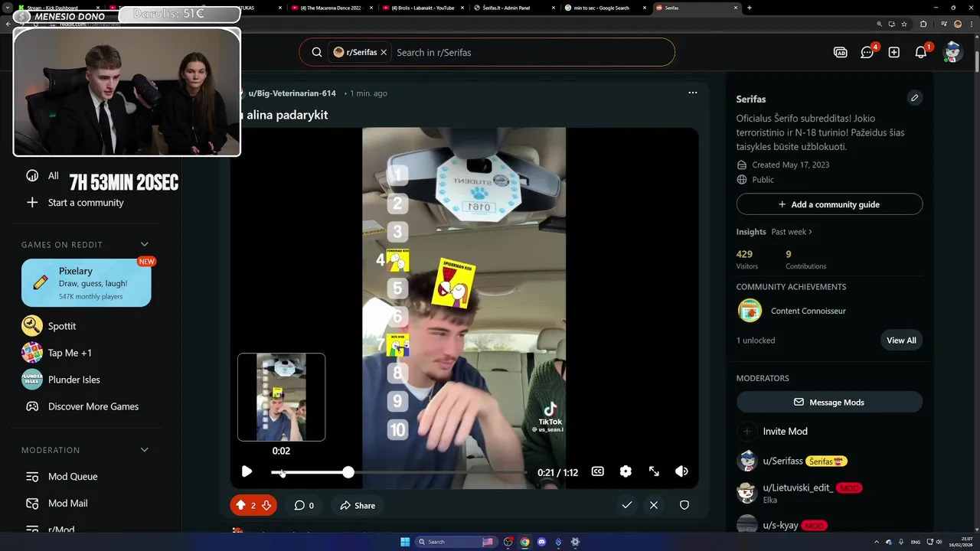Add a community guide
Viewport: 980px width, 551px height.
pos(829,204)
